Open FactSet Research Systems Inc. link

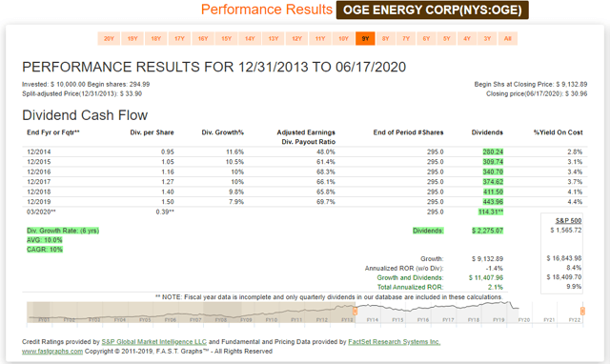(394, 342)
